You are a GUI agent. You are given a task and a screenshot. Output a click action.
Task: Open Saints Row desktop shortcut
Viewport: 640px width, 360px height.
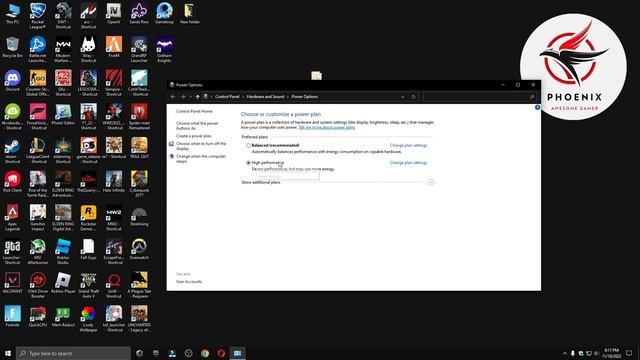[139, 13]
